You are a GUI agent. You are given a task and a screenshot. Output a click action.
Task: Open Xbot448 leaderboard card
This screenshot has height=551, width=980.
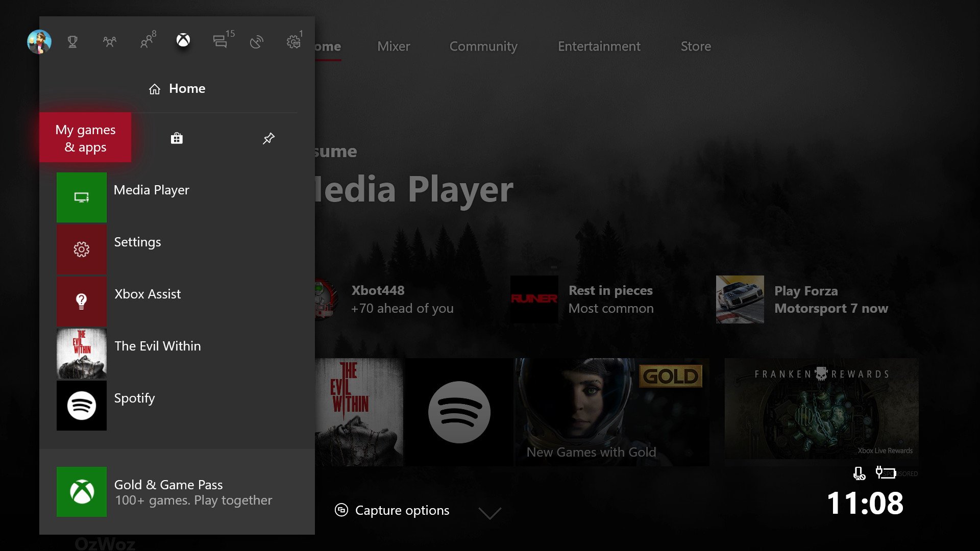pyautogui.click(x=385, y=299)
